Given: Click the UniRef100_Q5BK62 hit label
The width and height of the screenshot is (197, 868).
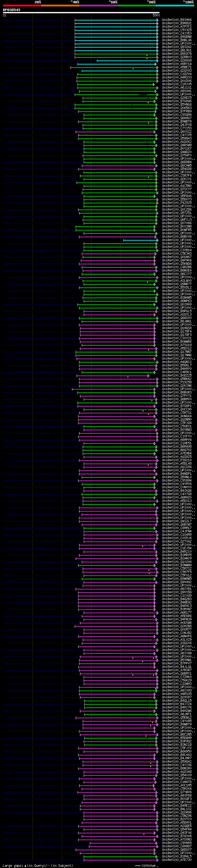Looking at the screenshot, I should tap(177, 379).
